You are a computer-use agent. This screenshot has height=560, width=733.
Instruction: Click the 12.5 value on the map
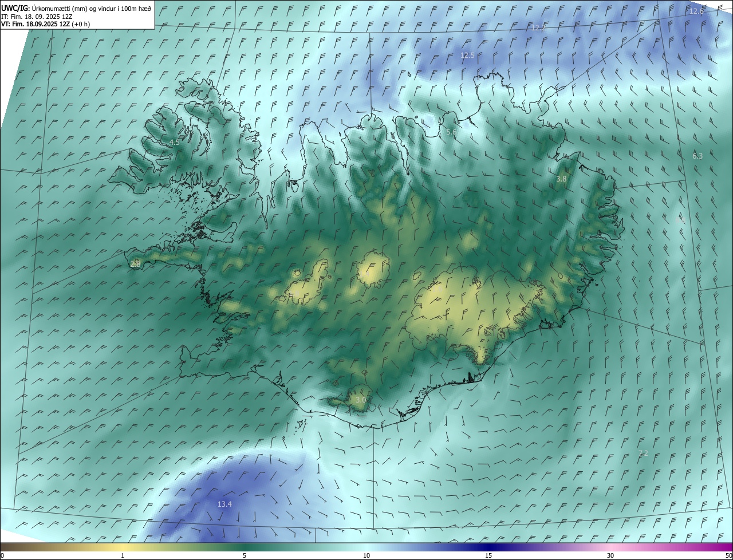(x=467, y=55)
